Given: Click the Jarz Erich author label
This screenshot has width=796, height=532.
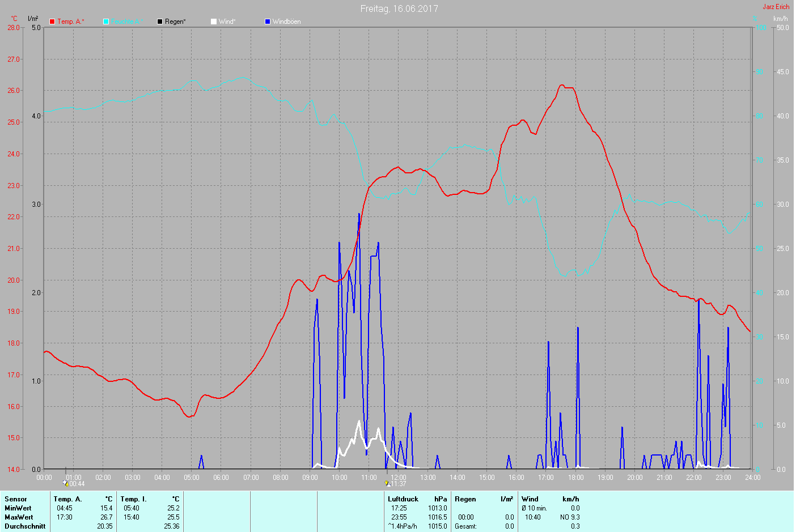Looking at the screenshot, I should [x=776, y=7].
